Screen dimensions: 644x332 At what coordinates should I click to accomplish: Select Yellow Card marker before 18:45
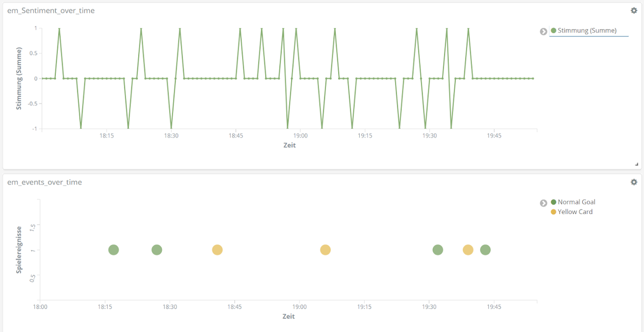point(217,250)
